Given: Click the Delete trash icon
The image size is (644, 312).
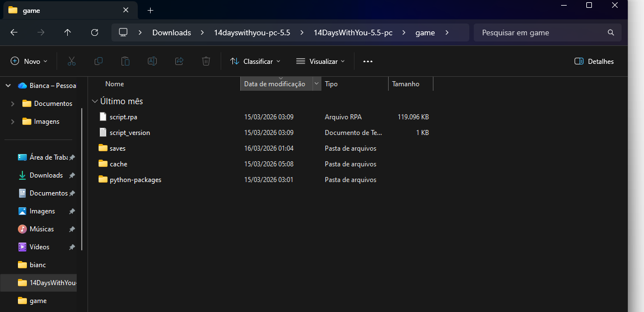Looking at the screenshot, I should (x=206, y=61).
